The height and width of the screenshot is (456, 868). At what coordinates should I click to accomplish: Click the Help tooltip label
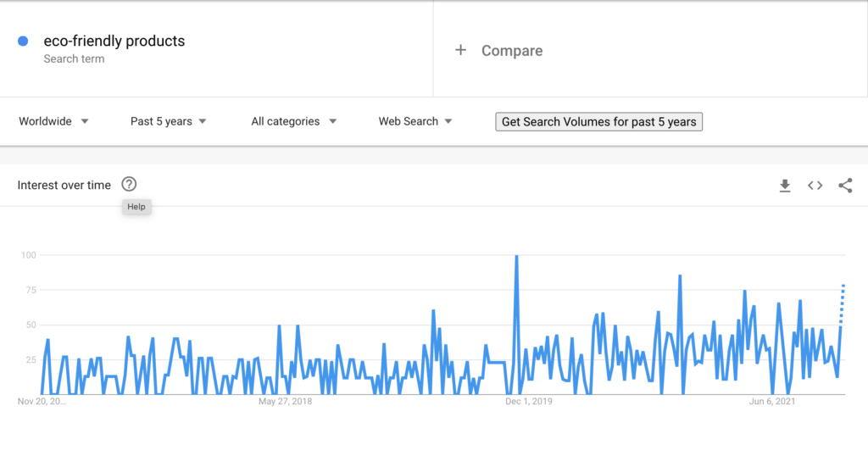coord(136,207)
